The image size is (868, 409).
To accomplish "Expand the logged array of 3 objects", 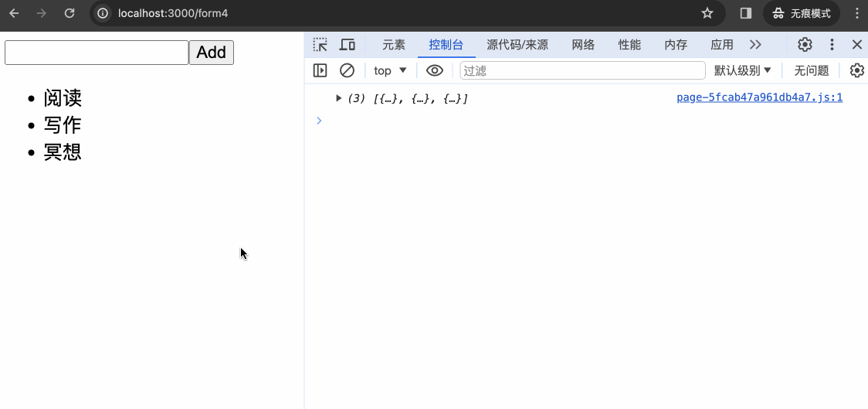I will point(339,99).
